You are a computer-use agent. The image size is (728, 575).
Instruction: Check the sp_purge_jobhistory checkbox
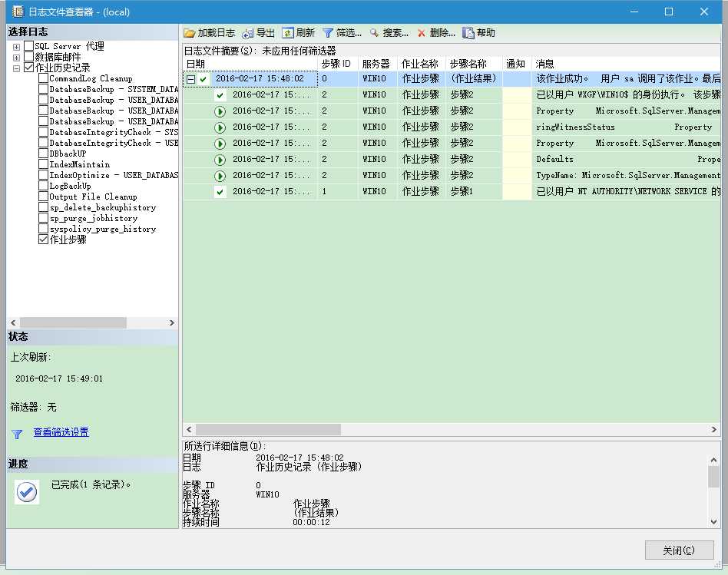(x=43, y=218)
